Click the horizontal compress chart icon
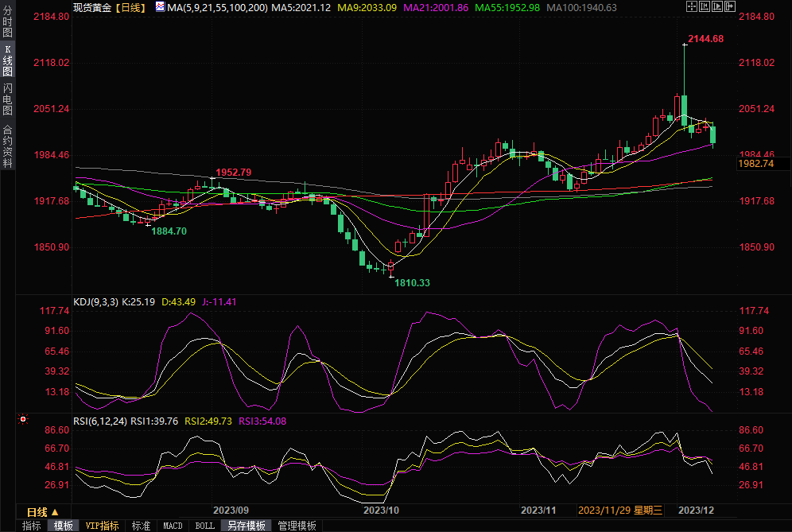The width and height of the screenshot is (792, 532). pyautogui.click(x=706, y=6)
